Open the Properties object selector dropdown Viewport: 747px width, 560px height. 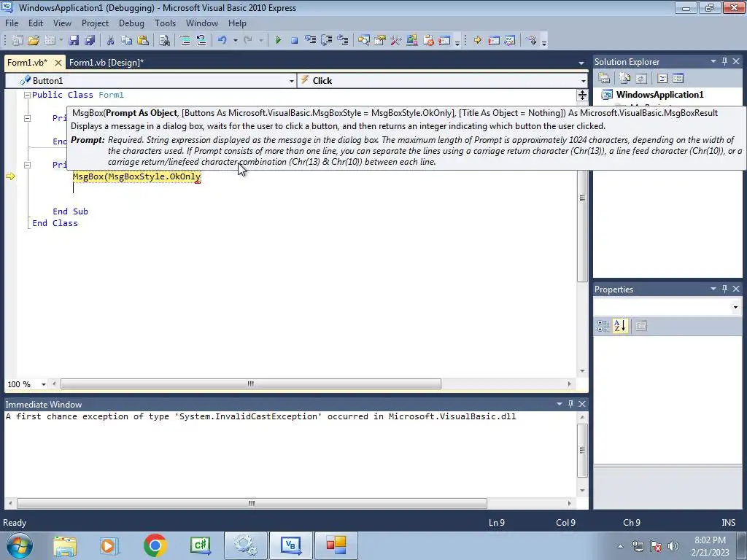pyautogui.click(x=735, y=307)
